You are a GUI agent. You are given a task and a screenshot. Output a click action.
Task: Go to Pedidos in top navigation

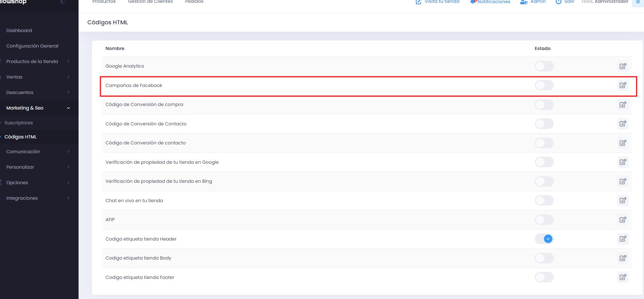click(x=194, y=2)
